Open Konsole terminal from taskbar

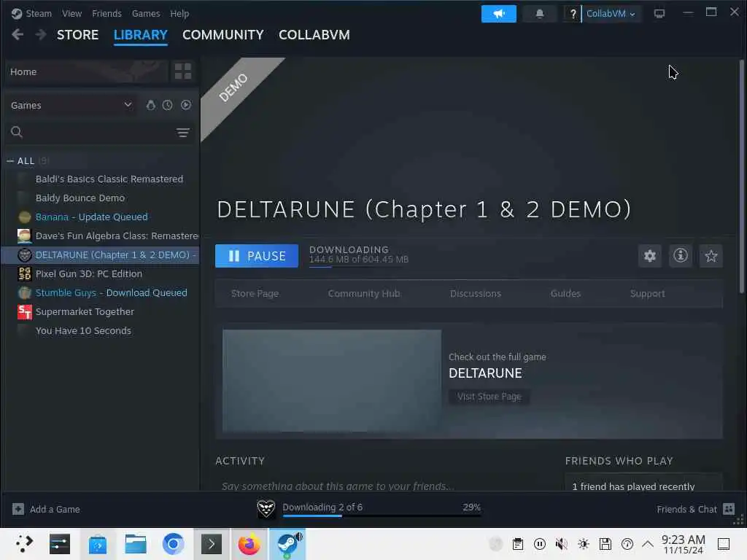(x=212, y=544)
